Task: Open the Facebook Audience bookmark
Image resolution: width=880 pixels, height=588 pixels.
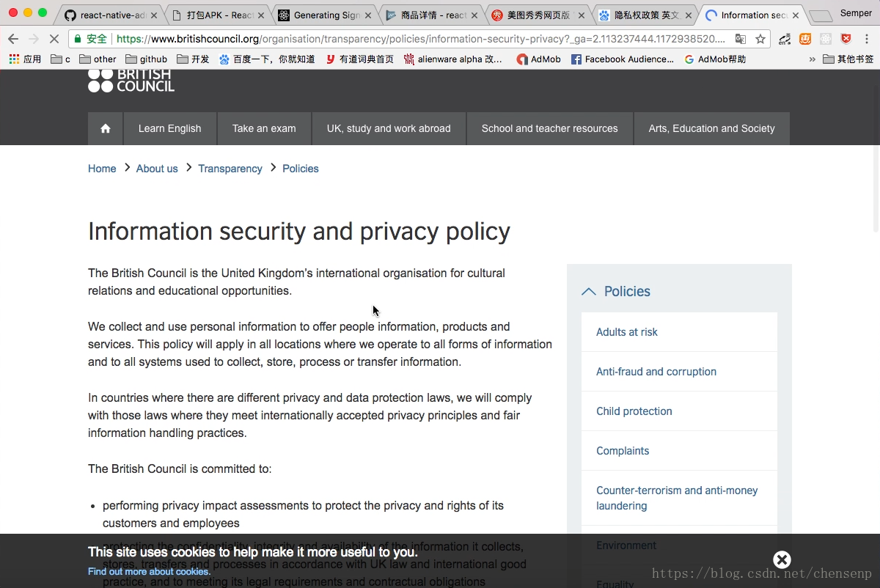Action: click(x=623, y=59)
